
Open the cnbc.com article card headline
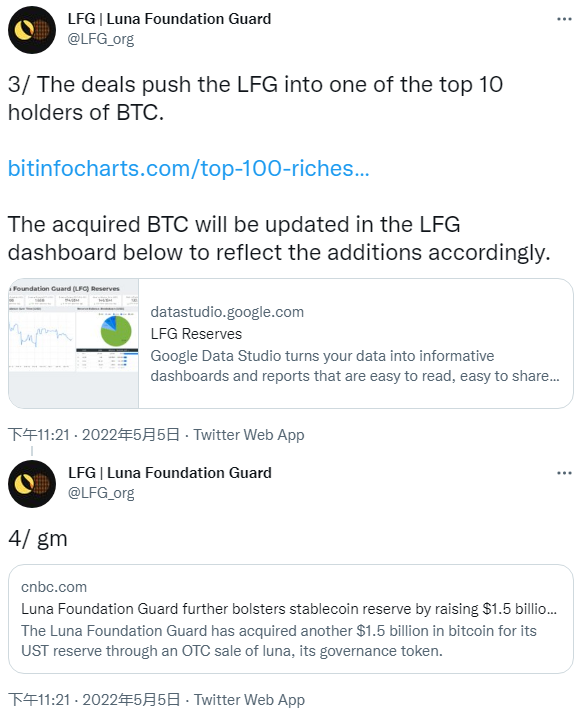point(289,609)
